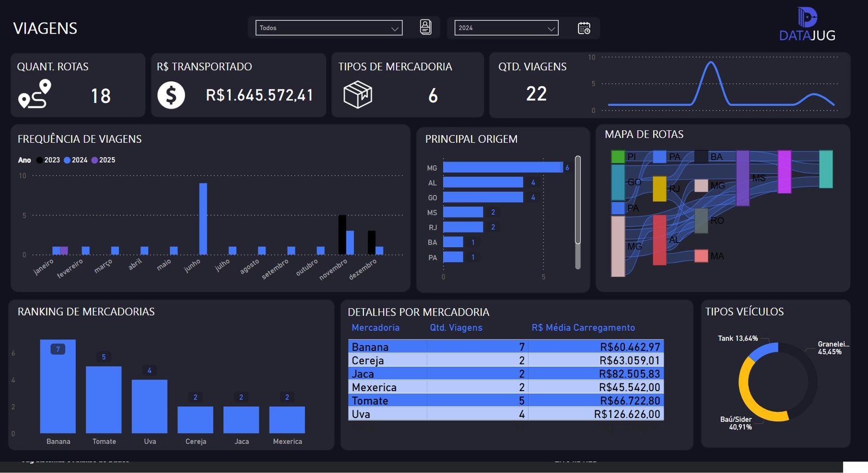Image resolution: width=868 pixels, height=473 pixels.
Task: Sort by the Qtd. Viagens column header
Action: pyautogui.click(x=456, y=328)
